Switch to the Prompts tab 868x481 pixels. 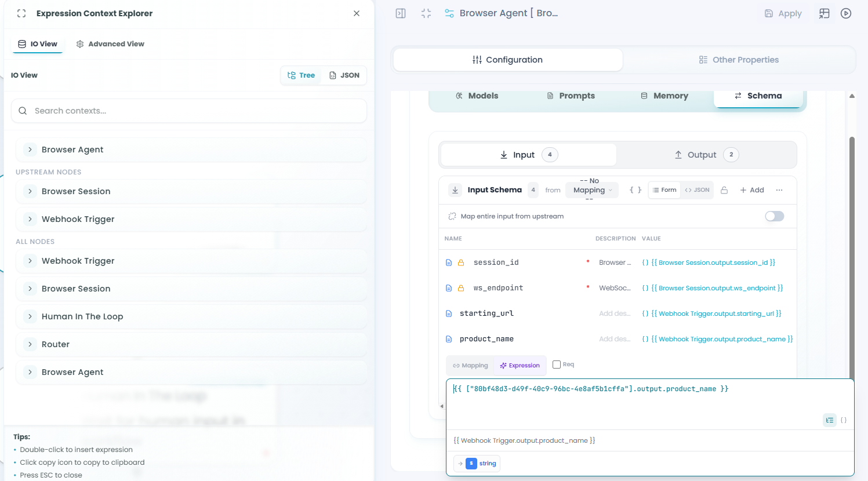[x=571, y=96]
